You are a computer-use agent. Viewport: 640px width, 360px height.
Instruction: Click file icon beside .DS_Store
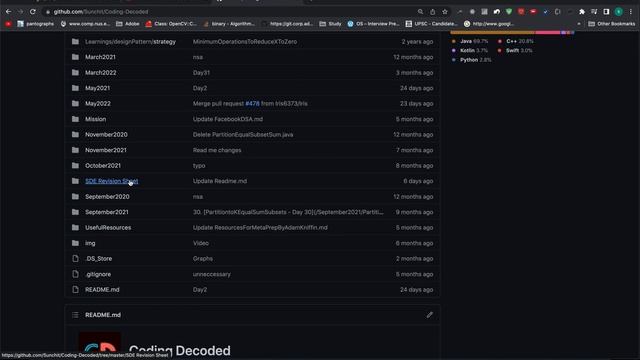75,259
